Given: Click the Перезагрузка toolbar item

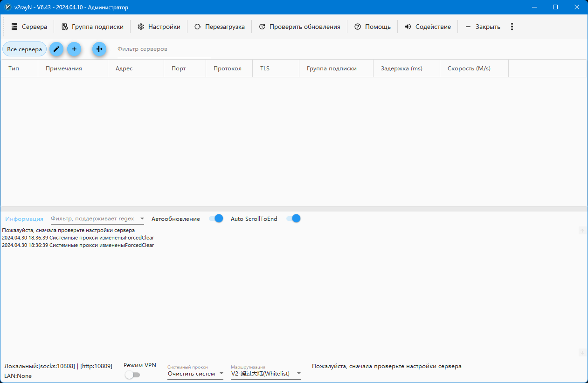Looking at the screenshot, I should click(x=219, y=27).
